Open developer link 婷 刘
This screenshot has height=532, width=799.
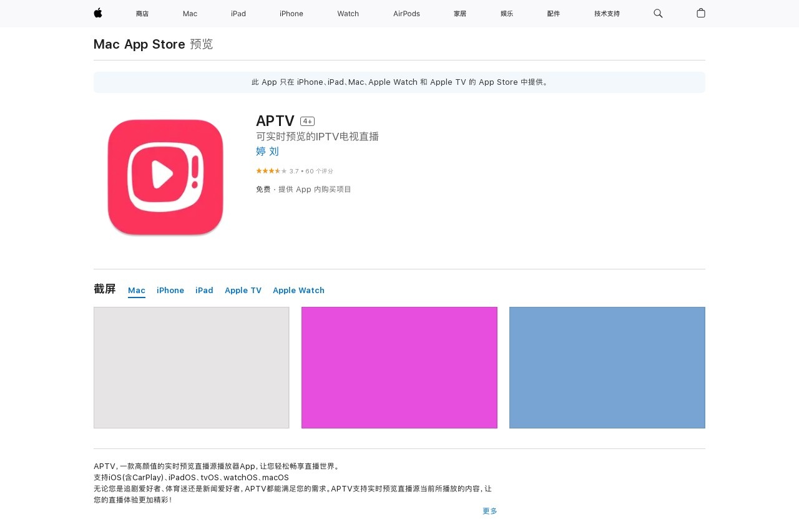click(x=267, y=152)
